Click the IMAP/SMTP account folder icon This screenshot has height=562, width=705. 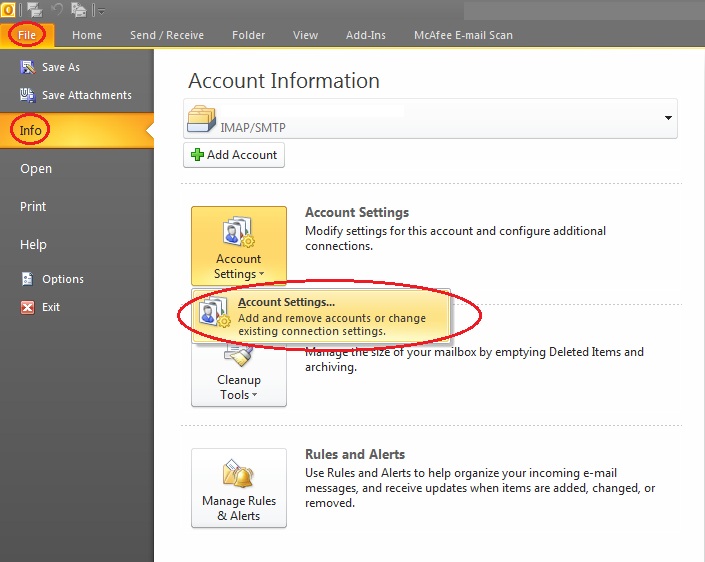point(201,119)
